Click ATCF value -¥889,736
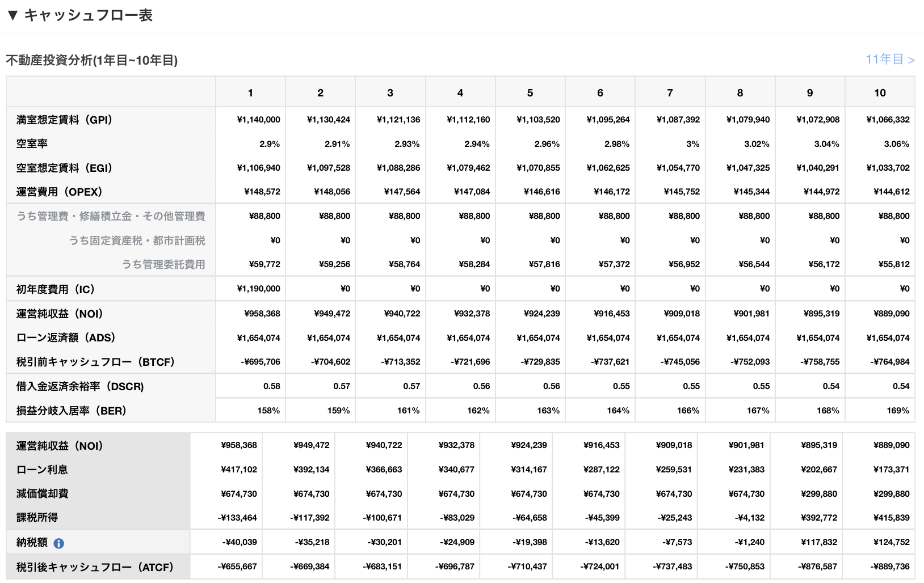The image size is (924, 583). pos(890,567)
